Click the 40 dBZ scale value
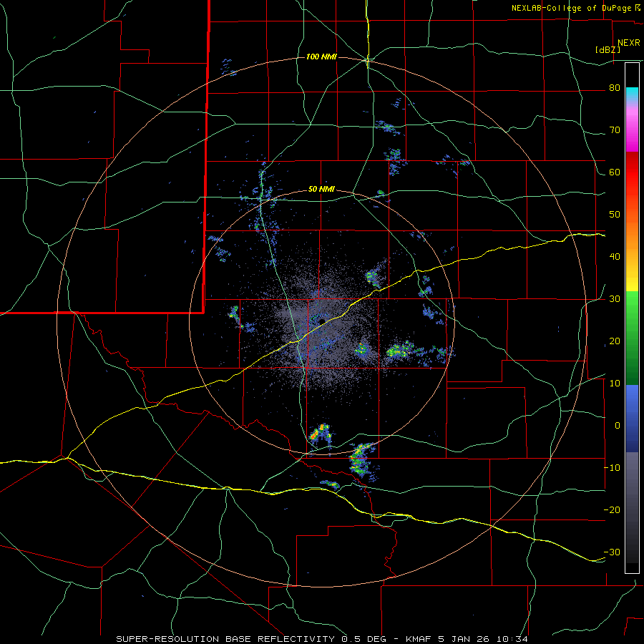The height and width of the screenshot is (644, 644). [614, 257]
